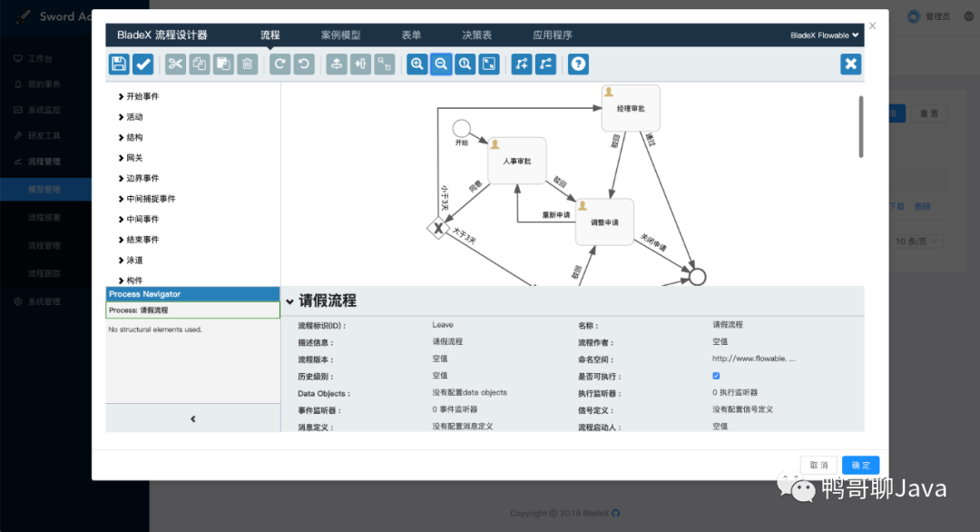Expand the 中间事件 palette group

[139, 219]
